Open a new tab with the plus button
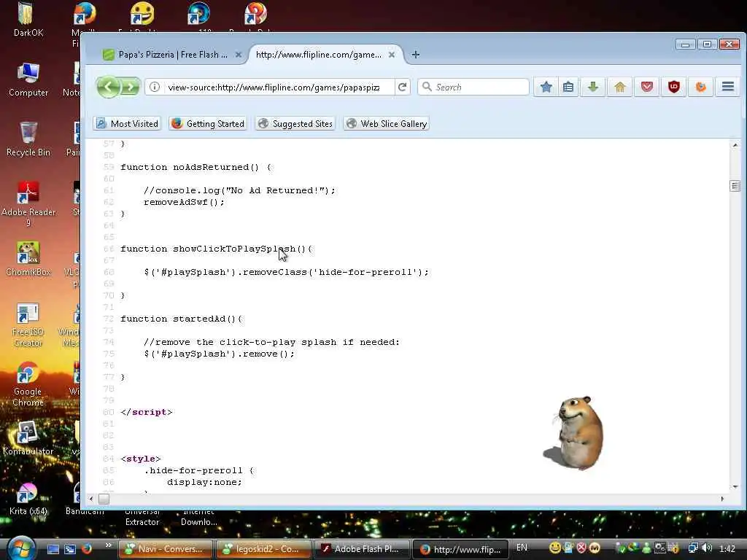747x560 pixels. click(x=415, y=55)
